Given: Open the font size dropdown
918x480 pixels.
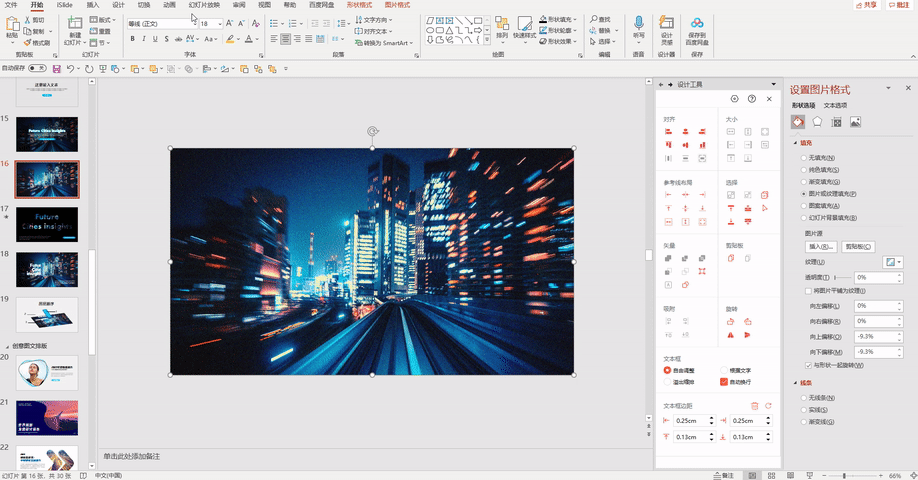Looking at the screenshot, I should (220, 24).
